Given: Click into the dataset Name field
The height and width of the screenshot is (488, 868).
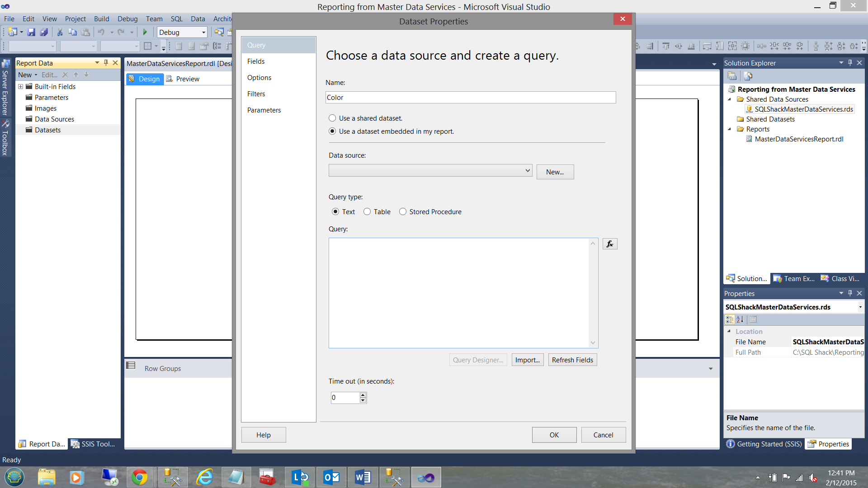Looking at the screenshot, I should 470,98.
